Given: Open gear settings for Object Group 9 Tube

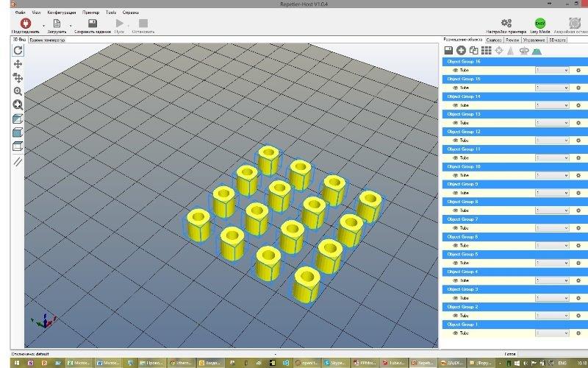Looking at the screenshot, I should pos(578,193).
